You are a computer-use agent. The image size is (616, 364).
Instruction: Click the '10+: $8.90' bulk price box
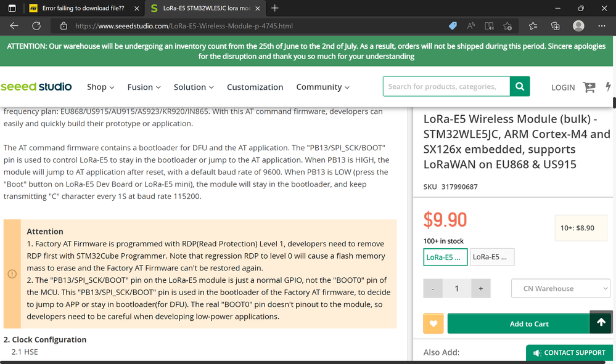point(581,228)
